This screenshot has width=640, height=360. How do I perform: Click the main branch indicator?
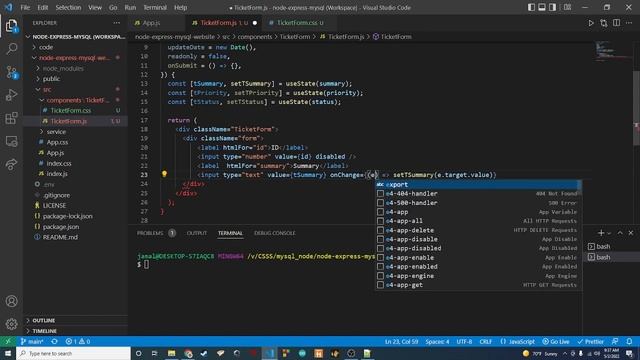32,342
